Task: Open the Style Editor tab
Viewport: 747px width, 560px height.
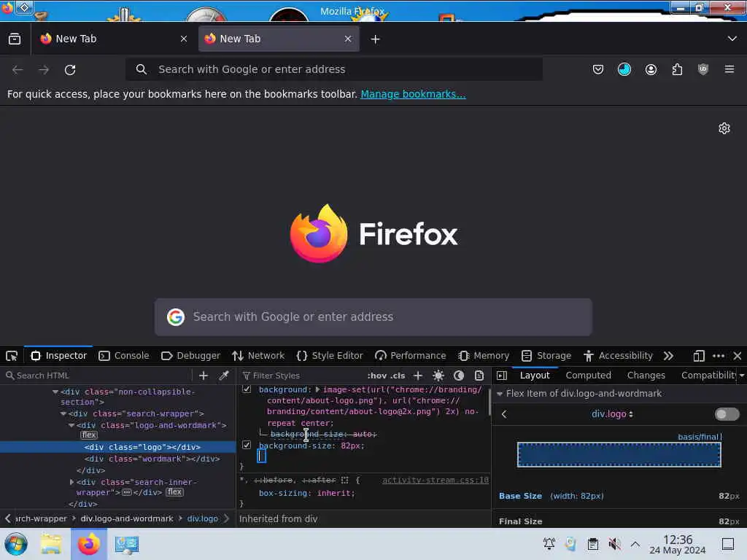Action: [x=330, y=356]
